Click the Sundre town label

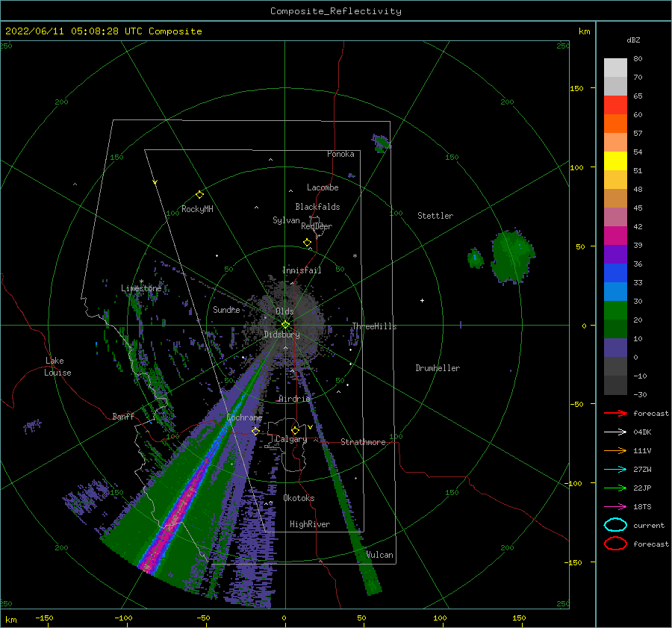tap(226, 309)
